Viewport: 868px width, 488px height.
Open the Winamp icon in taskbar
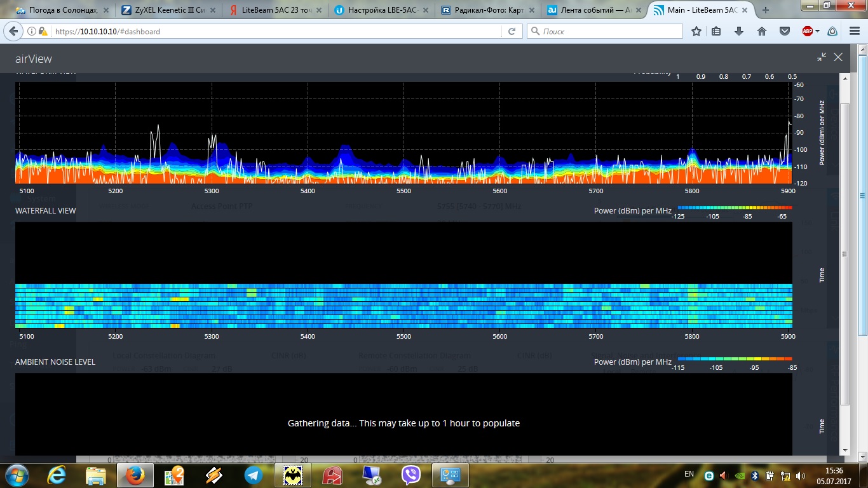click(214, 475)
